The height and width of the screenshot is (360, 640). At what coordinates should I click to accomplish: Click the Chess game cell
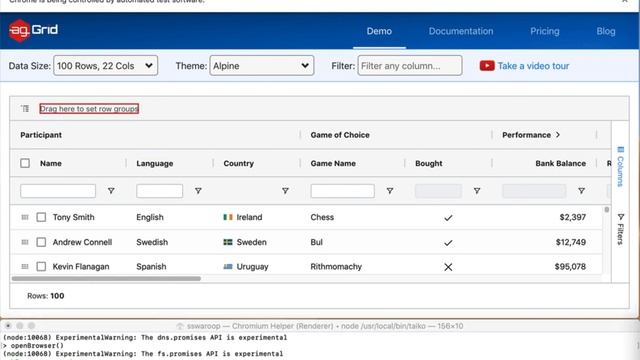tap(322, 217)
